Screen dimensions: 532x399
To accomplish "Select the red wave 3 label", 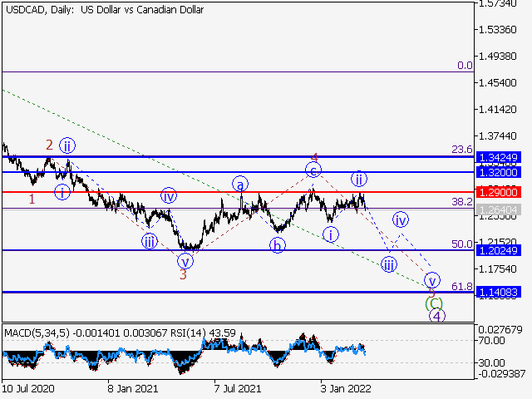I will (183, 274).
